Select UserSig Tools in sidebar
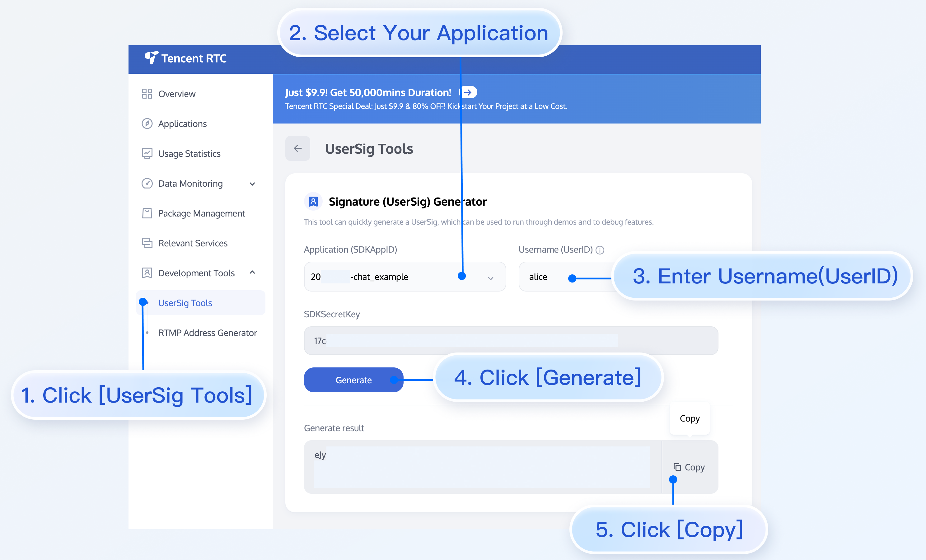 (x=185, y=303)
